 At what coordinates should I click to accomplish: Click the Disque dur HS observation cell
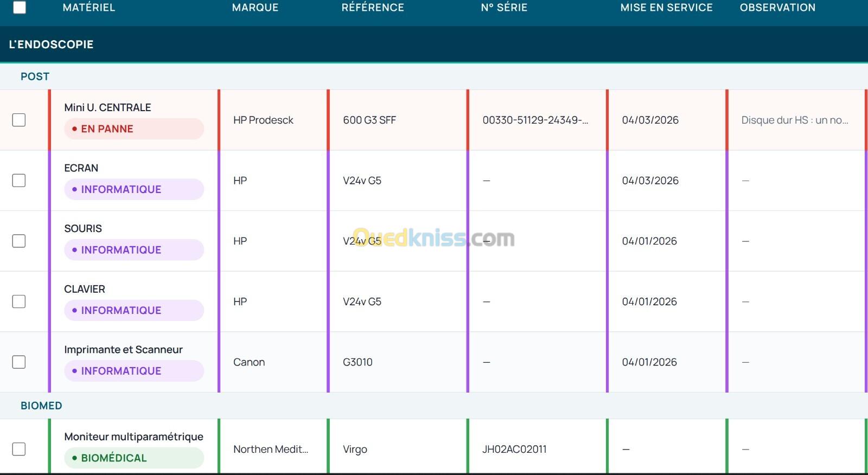point(795,120)
